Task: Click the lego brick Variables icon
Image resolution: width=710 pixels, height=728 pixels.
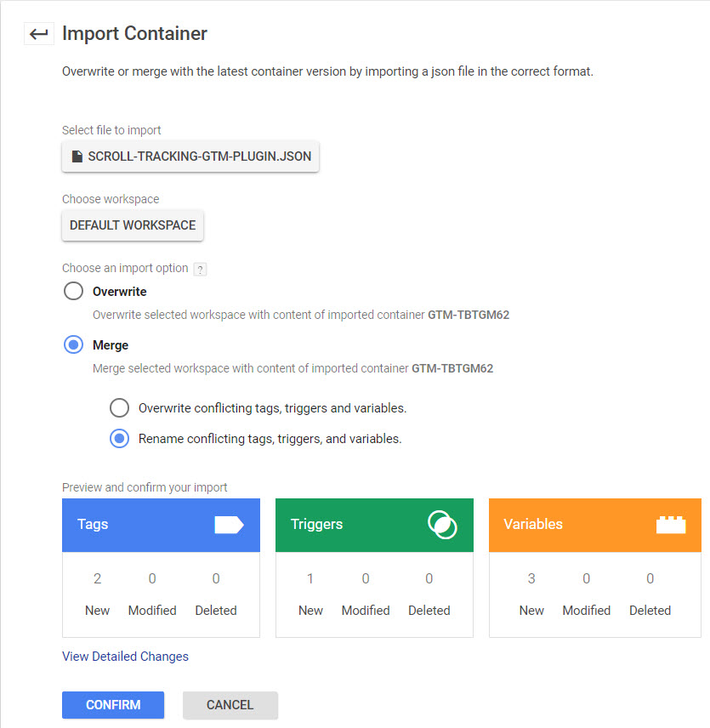Action: pyautogui.click(x=671, y=525)
